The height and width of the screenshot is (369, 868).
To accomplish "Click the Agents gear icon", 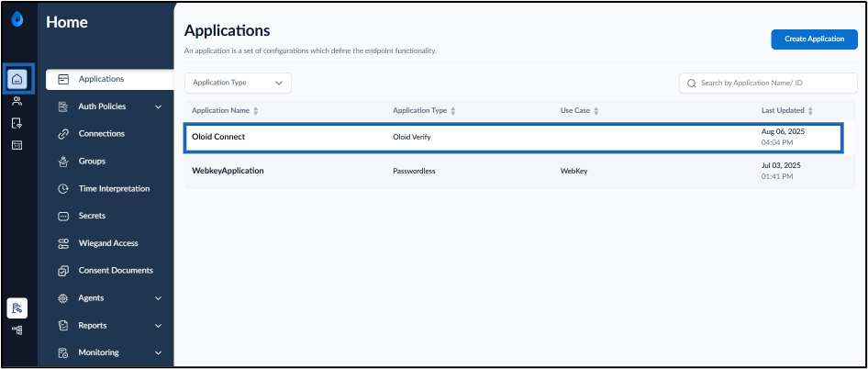I will [x=63, y=298].
